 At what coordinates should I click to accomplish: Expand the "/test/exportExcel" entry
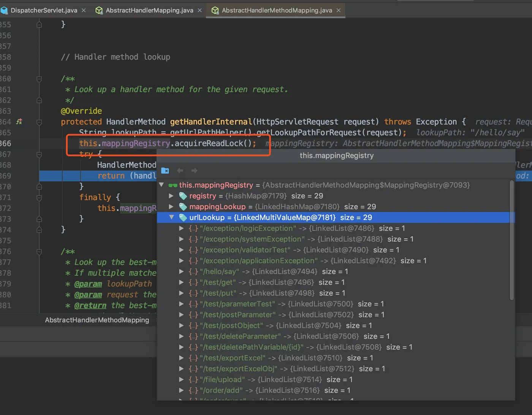(x=182, y=358)
